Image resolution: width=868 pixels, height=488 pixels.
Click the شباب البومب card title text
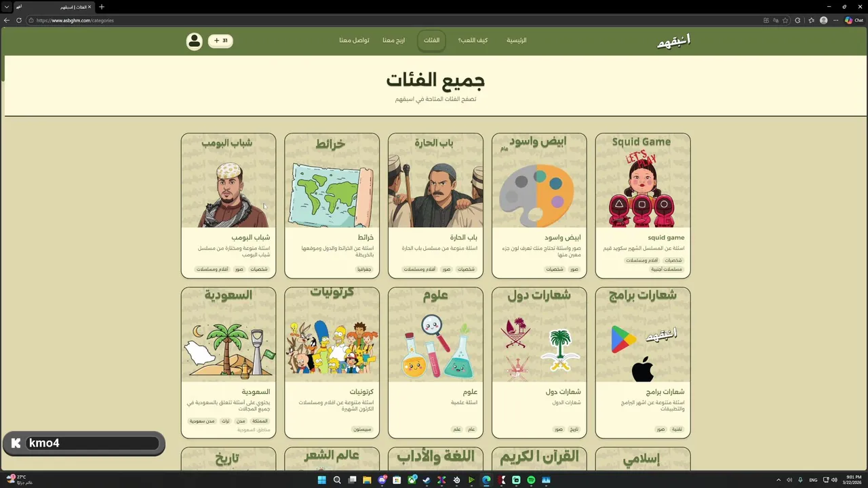pos(251,238)
